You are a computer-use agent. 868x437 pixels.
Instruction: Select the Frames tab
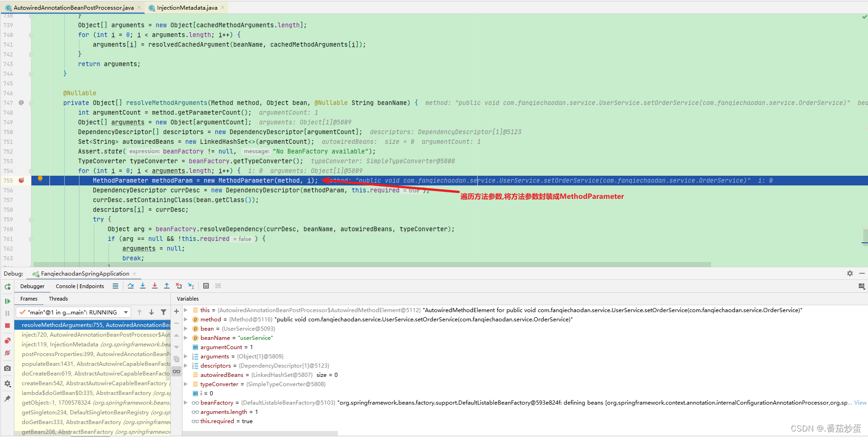(x=29, y=299)
